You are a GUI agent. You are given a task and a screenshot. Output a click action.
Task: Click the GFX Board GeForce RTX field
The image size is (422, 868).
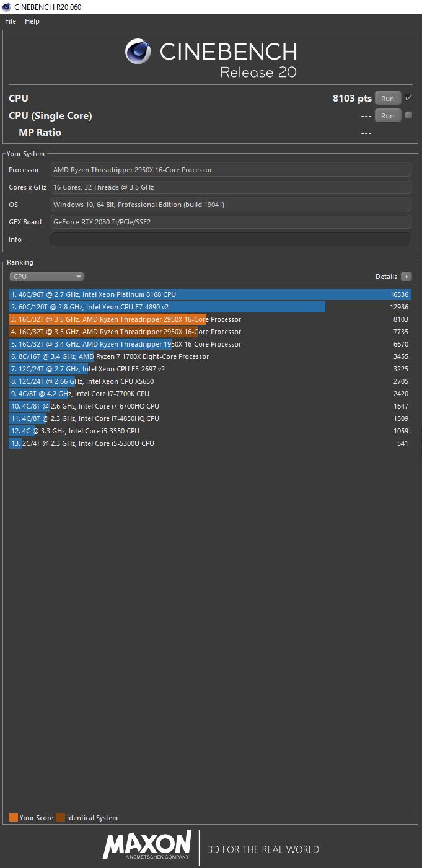[231, 222]
